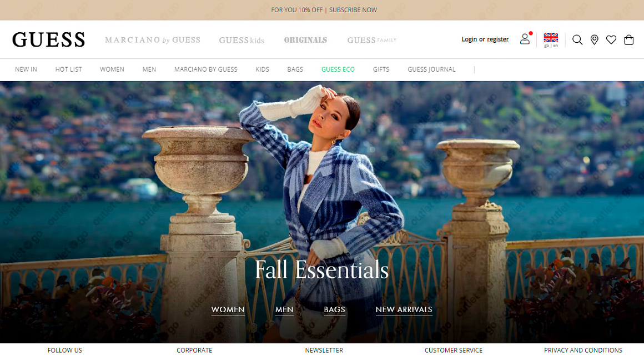Open the shopping bag icon
This screenshot has width=644, height=355.
[x=629, y=40]
